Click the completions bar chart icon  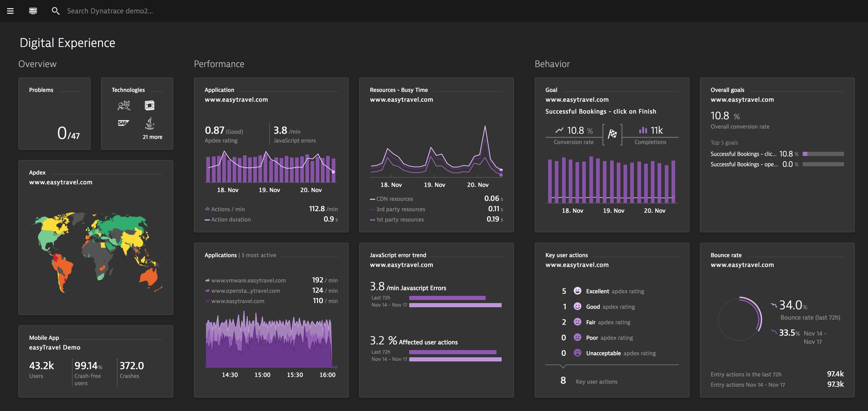click(643, 130)
